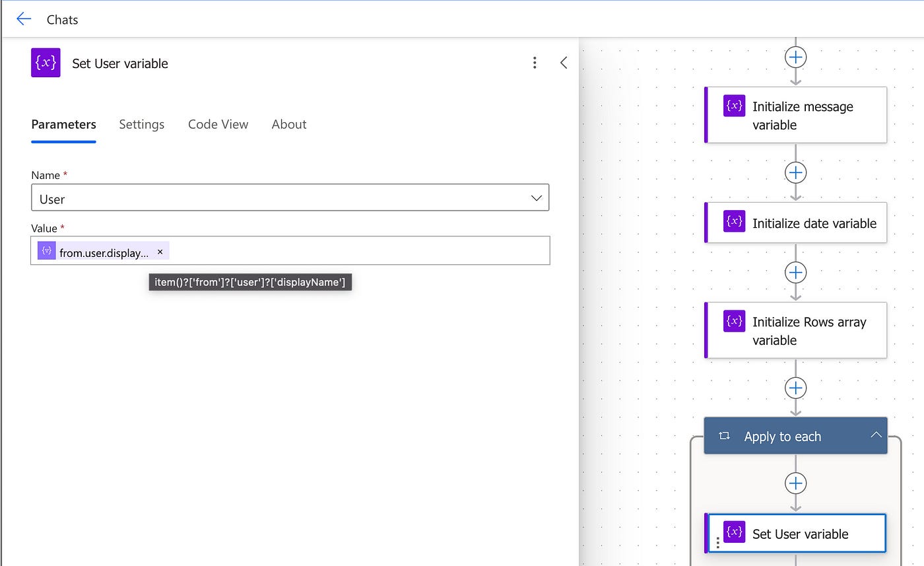Screen dimensions: 924x566
Task: Collapse the Apply to each container
Action: click(876, 435)
